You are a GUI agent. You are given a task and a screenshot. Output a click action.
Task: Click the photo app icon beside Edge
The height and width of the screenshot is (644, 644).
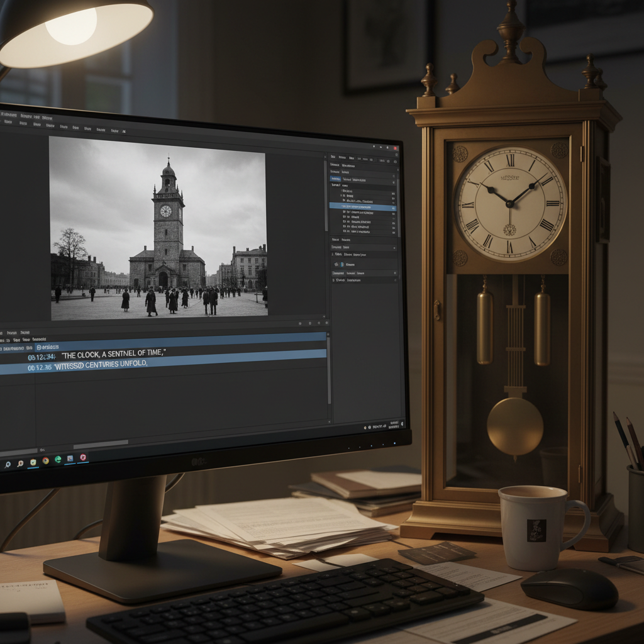(70, 458)
